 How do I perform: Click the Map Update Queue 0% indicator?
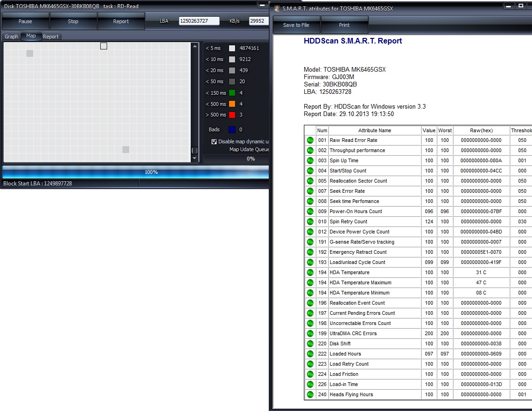click(x=251, y=159)
